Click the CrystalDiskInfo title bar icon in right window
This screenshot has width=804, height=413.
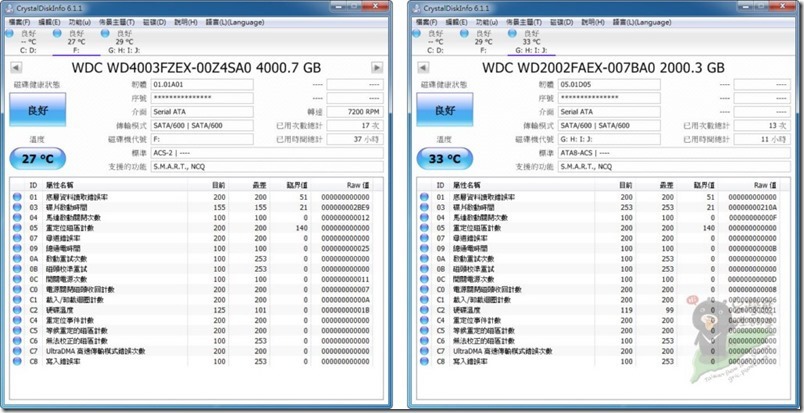tap(417, 8)
